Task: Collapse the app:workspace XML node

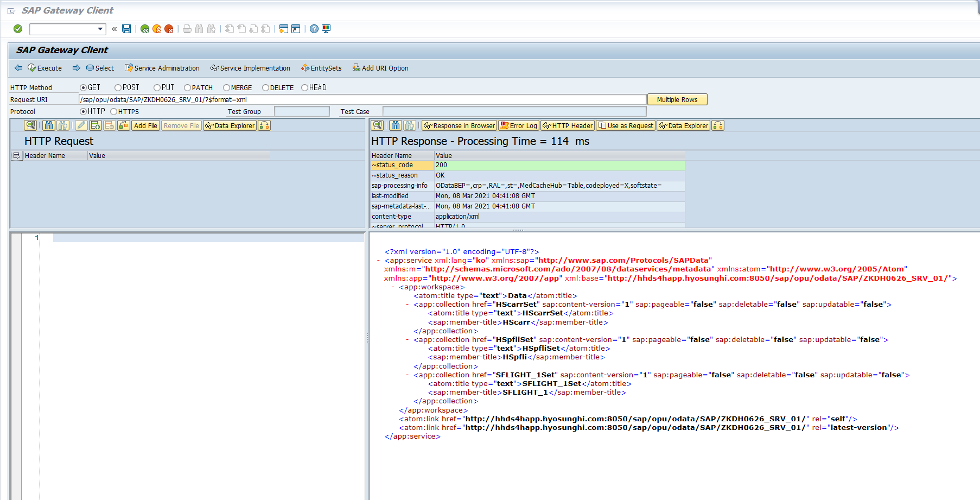Action: [393, 287]
